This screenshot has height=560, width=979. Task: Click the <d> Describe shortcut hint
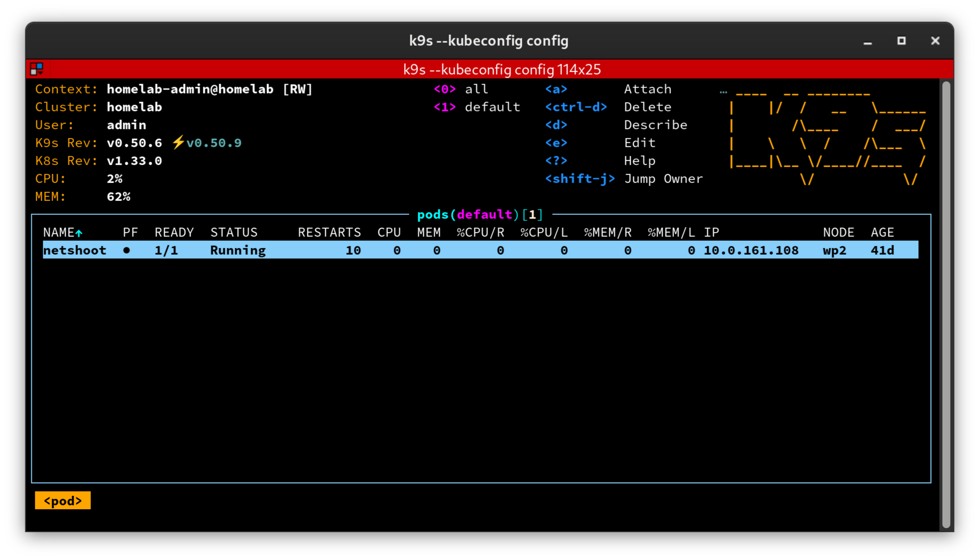(x=616, y=125)
